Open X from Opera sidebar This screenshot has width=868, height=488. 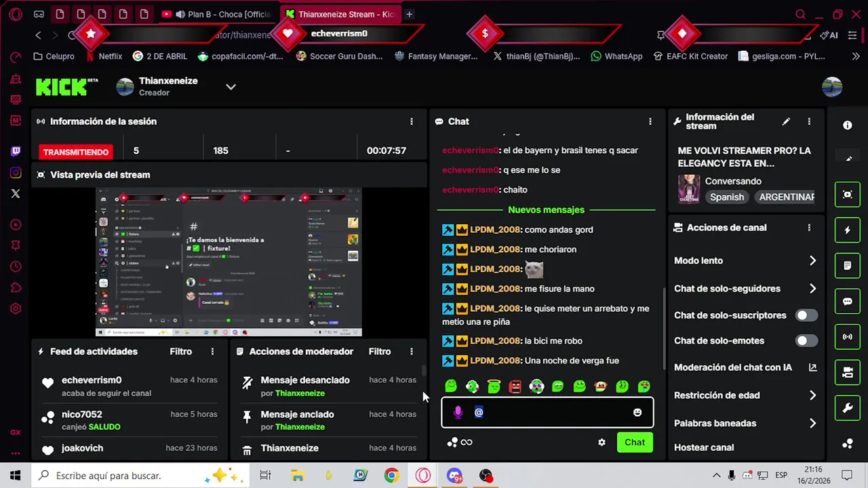point(16,194)
